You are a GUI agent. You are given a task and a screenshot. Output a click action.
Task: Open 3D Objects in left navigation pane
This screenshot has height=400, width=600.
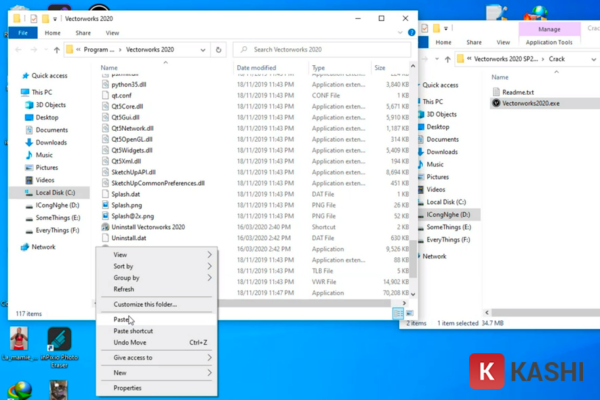click(x=51, y=105)
